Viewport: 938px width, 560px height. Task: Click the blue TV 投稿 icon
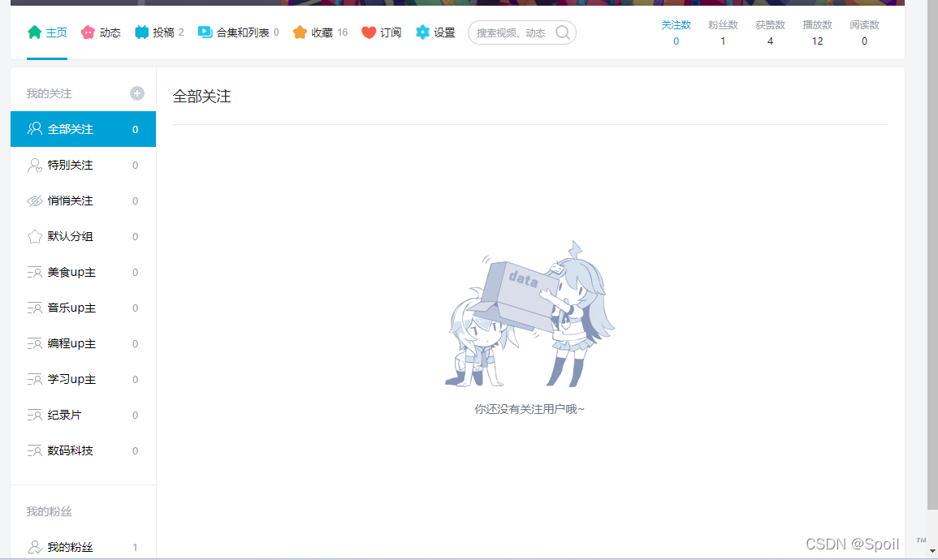tap(142, 32)
